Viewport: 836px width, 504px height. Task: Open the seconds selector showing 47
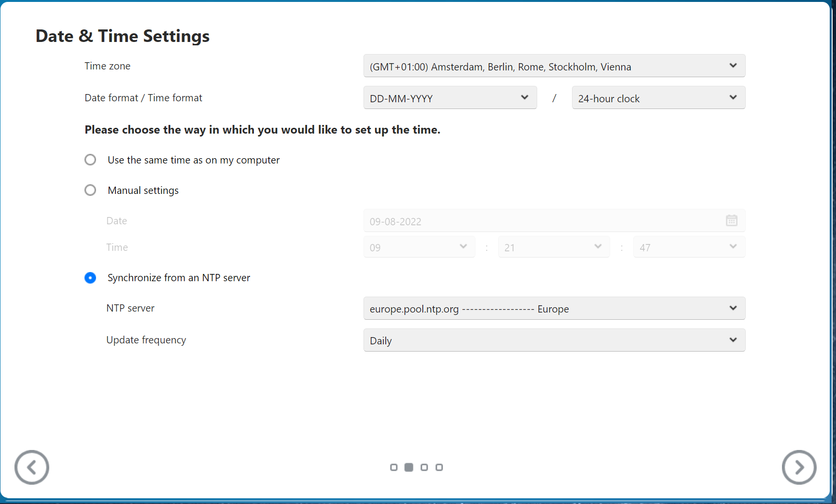(689, 247)
